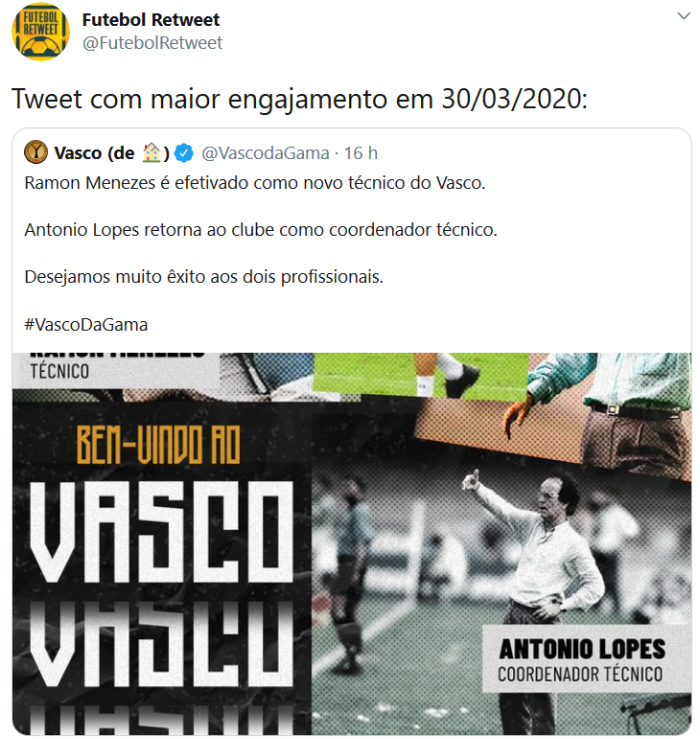Screen dimensions: 700x739
Task: Click the Técnico caption in the image
Action: click(59, 372)
